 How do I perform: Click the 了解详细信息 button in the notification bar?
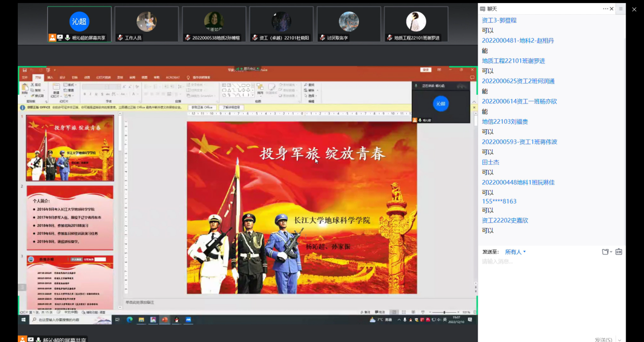click(231, 108)
